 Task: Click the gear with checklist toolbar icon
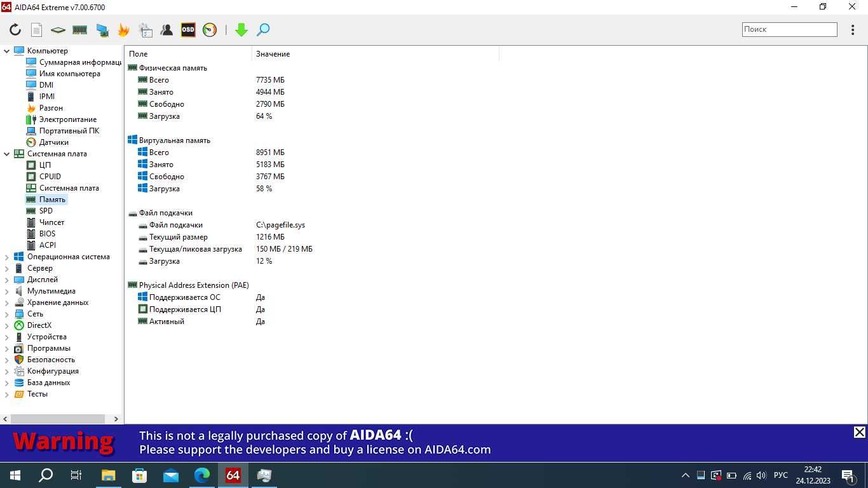coord(146,29)
